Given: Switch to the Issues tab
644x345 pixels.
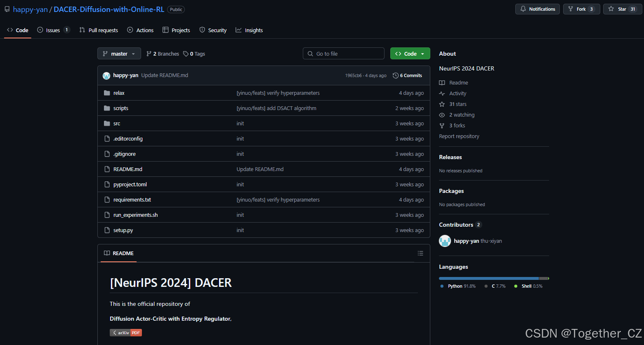Looking at the screenshot, I should point(52,30).
